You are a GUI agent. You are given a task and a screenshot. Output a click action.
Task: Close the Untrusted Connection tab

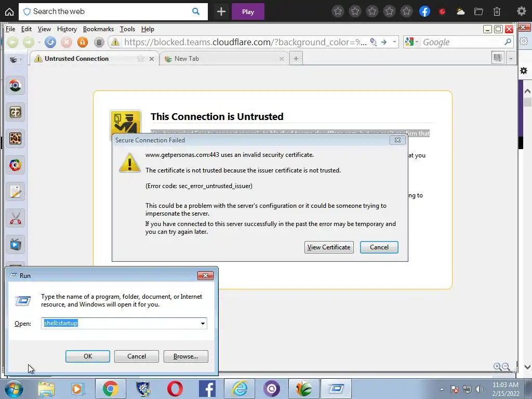[152, 59]
